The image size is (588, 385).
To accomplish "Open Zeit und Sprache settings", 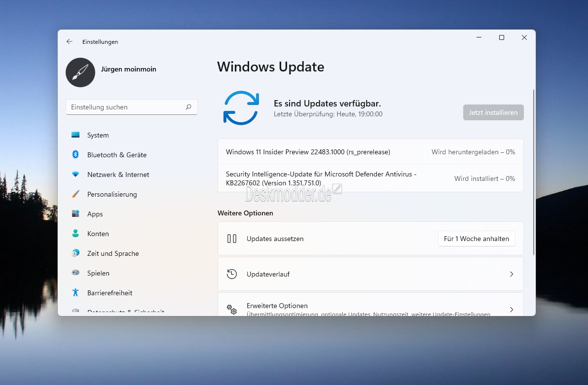I will (x=132, y=253).
